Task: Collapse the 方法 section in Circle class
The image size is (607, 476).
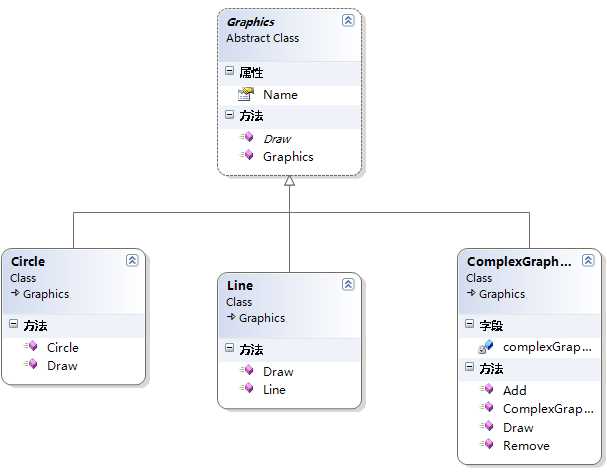Action: (x=14, y=325)
